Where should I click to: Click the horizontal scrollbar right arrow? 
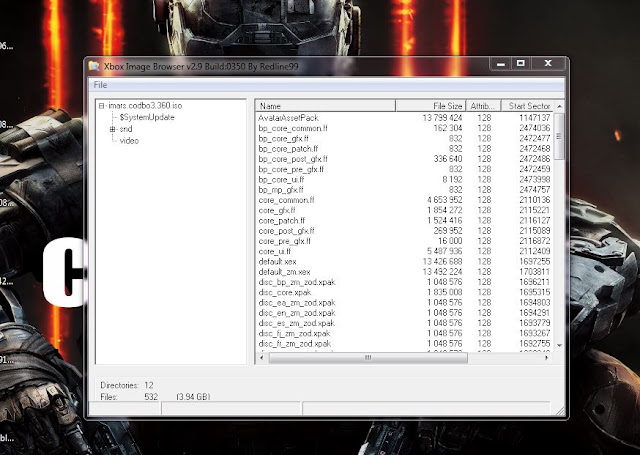click(x=547, y=358)
